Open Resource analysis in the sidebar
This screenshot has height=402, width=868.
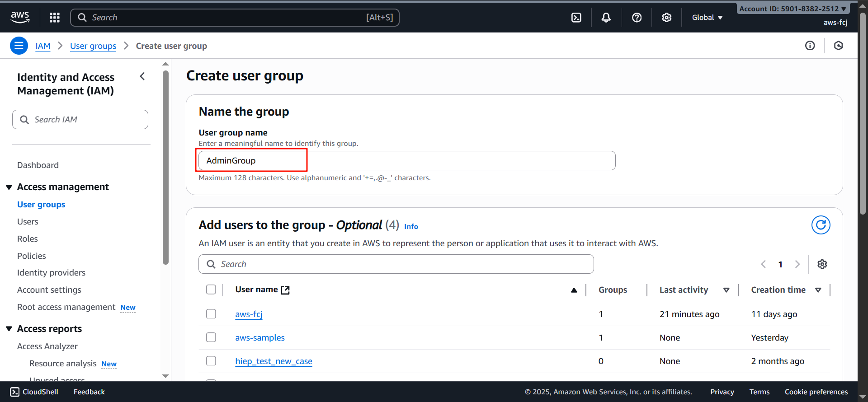tap(63, 364)
